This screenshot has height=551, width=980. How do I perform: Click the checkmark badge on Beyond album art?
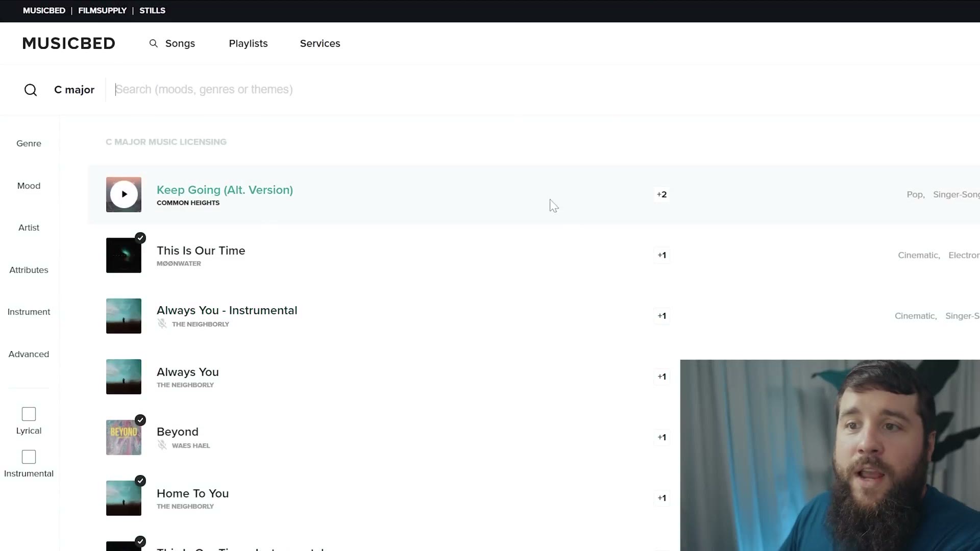click(140, 420)
